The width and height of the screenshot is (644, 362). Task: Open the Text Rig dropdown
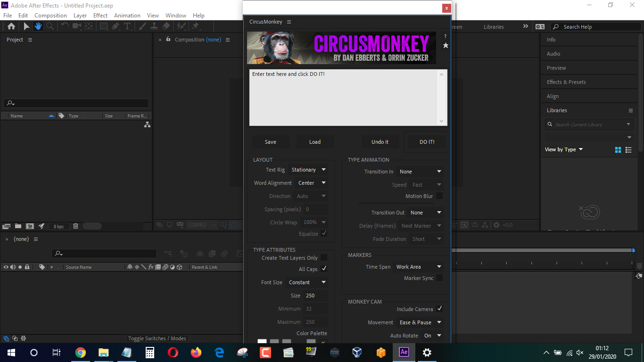click(x=308, y=170)
